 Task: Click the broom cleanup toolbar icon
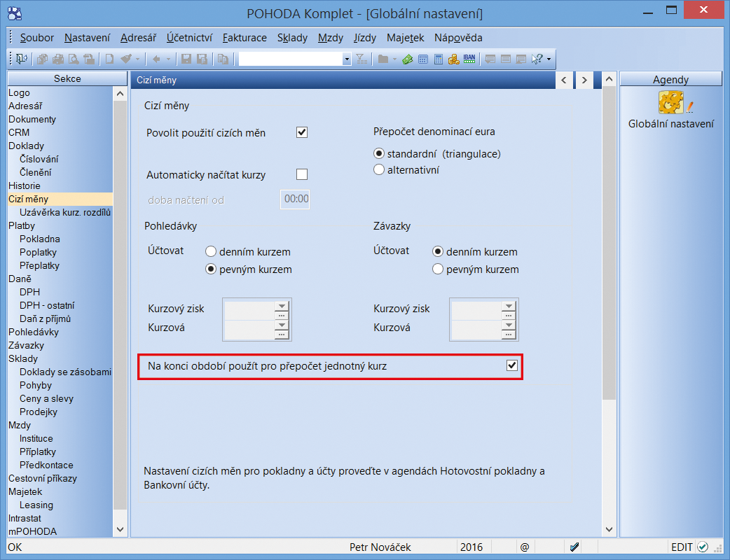(125, 59)
